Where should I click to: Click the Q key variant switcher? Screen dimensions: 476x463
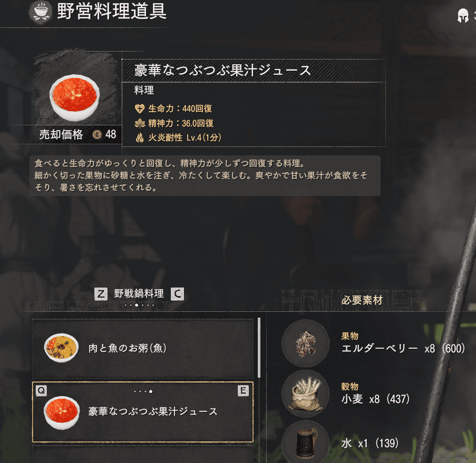[41, 391]
